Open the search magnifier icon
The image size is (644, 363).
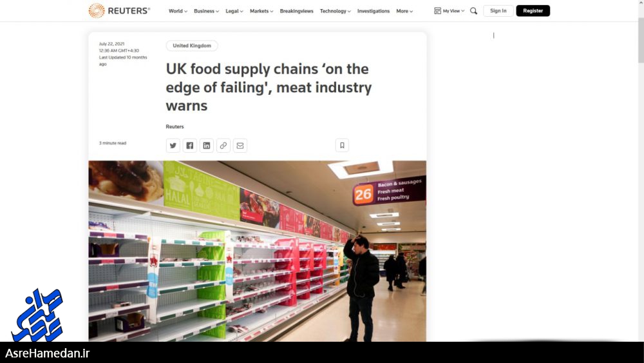tap(473, 11)
